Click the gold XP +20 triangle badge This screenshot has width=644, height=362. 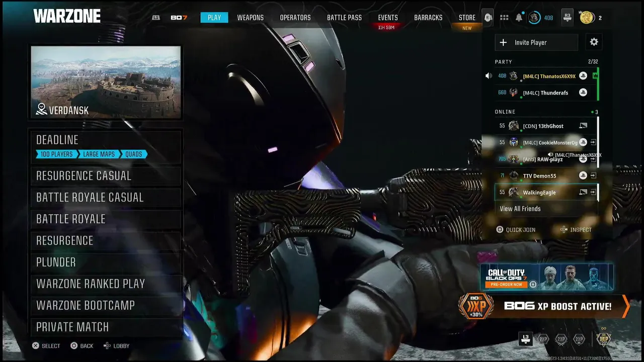(603, 339)
